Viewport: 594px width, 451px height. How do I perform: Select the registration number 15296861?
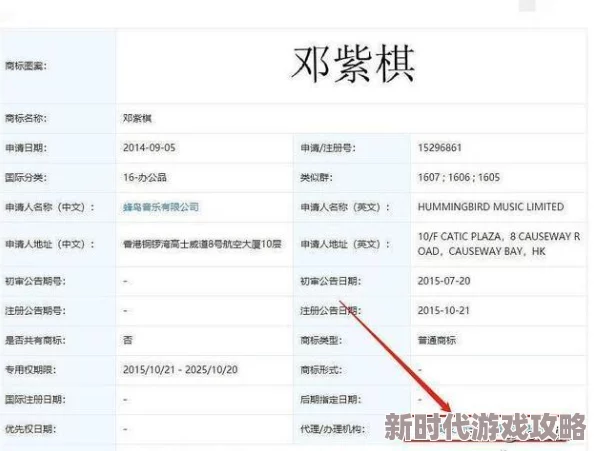point(440,148)
